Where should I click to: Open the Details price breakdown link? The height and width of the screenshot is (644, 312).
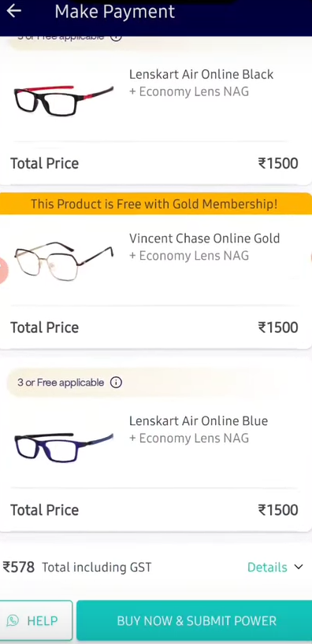pos(267,567)
